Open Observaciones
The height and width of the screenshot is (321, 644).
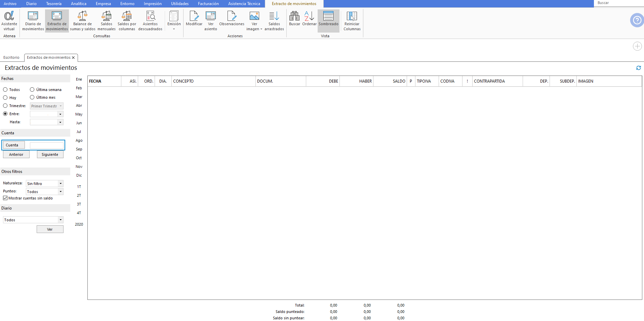[232, 18]
